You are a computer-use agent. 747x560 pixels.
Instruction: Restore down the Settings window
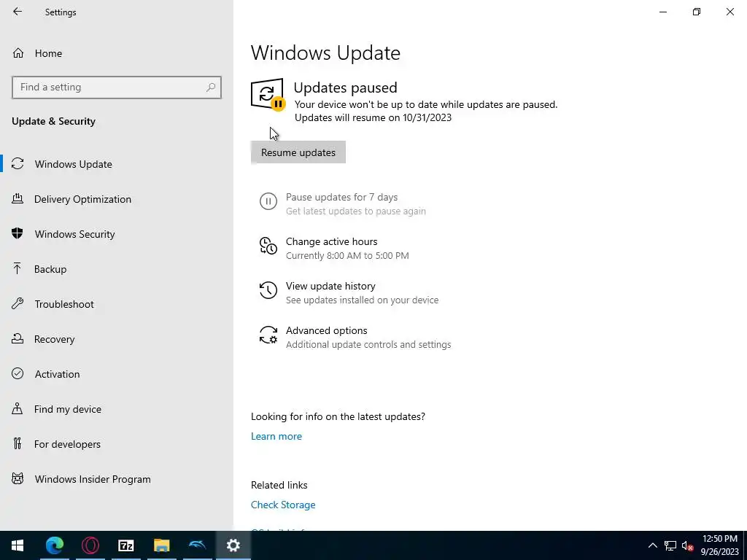pos(697,12)
